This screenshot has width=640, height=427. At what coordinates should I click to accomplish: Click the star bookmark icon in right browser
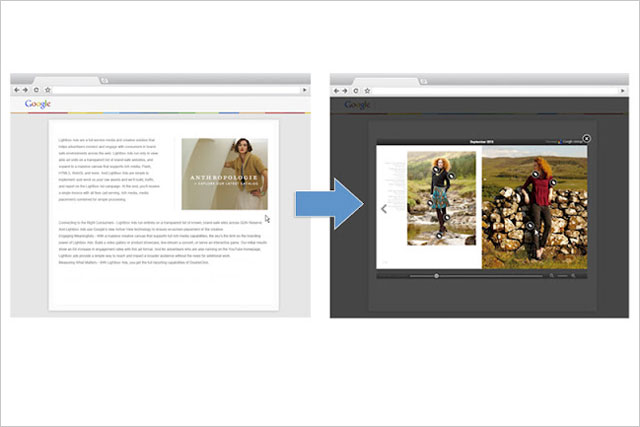367,91
